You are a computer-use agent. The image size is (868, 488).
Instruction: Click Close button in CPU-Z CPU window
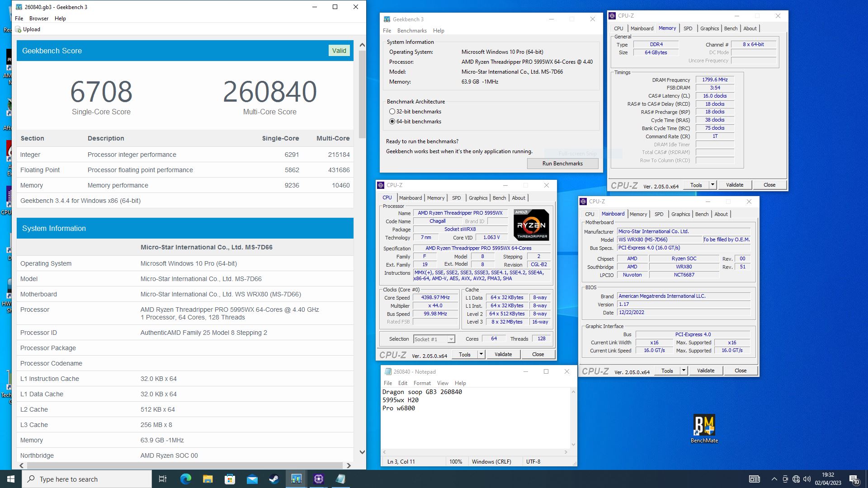[538, 354]
